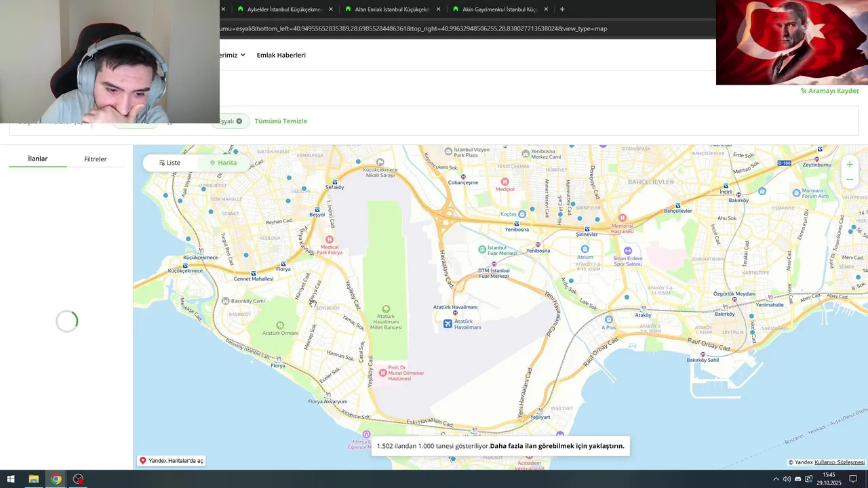This screenshot has height=488, width=868.
Task: Click the İncirli metro station icon
Action: pyautogui.click(x=726, y=186)
